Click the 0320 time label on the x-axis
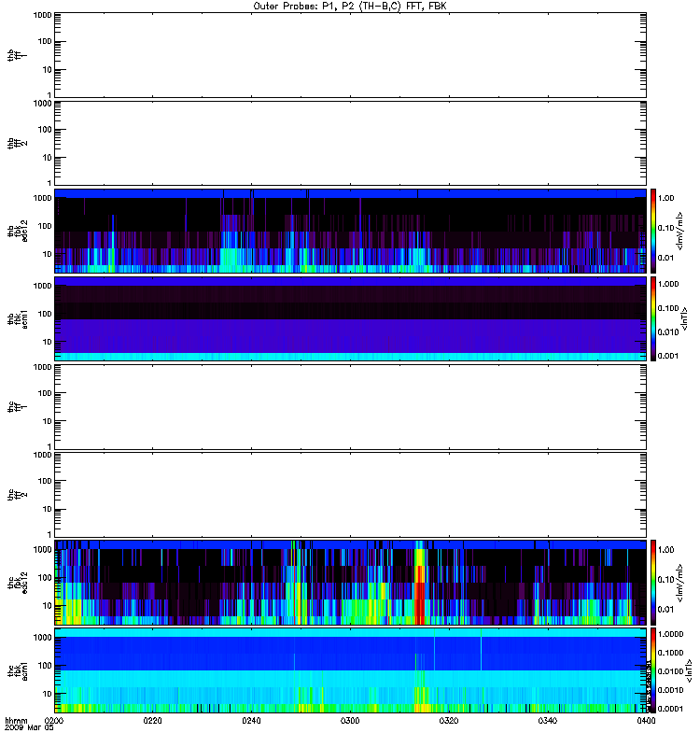700x747 pixels. (449, 720)
